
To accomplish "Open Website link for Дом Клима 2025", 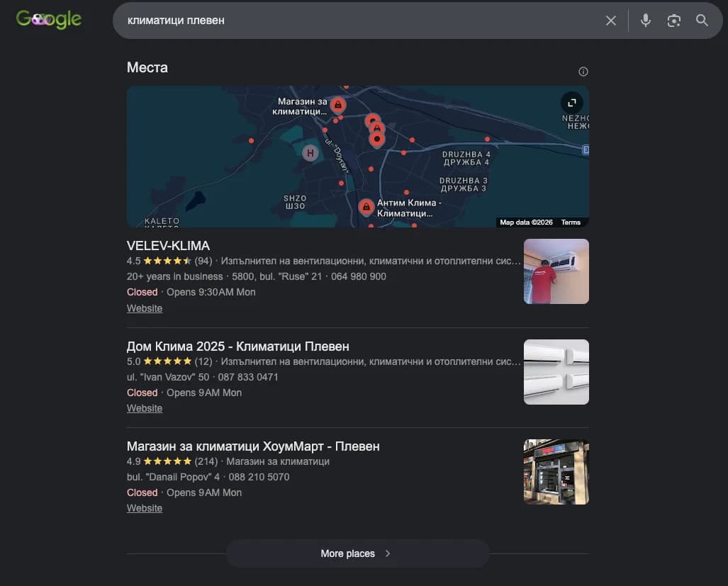I will pyautogui.click(x=145, y=408).
